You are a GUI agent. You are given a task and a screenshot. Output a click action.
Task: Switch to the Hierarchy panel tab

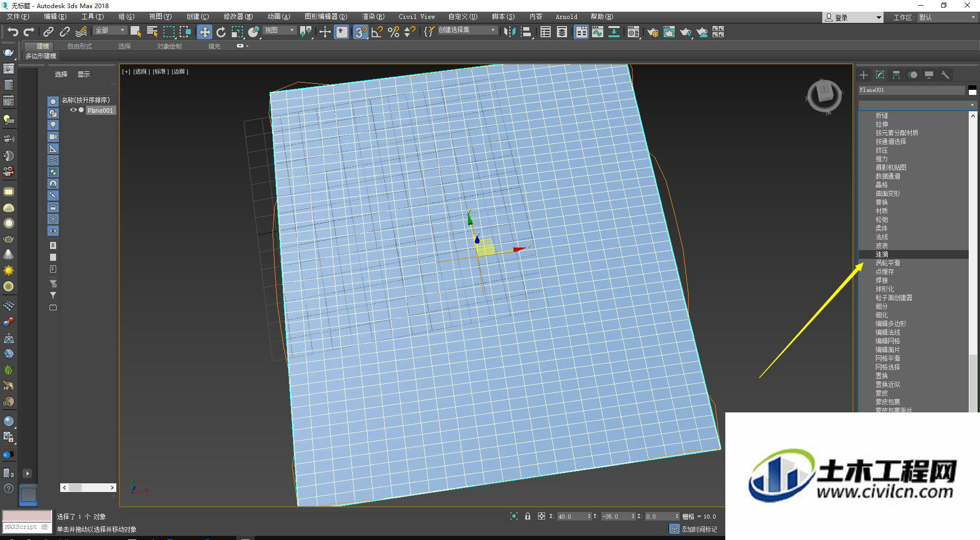[896, 75]
